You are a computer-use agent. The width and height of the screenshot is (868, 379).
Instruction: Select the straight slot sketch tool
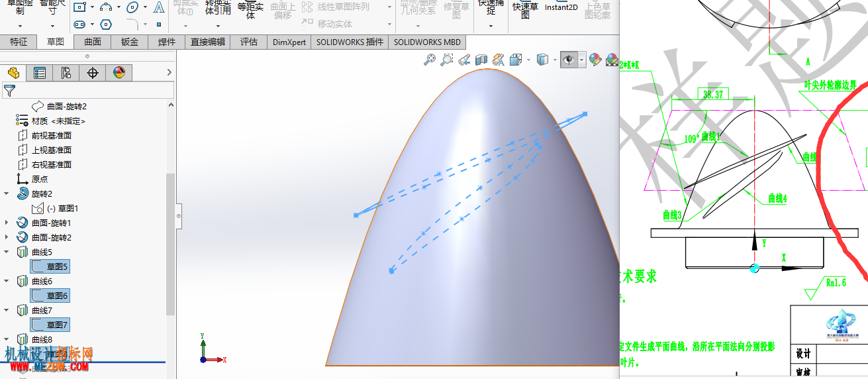click(79, 25)
